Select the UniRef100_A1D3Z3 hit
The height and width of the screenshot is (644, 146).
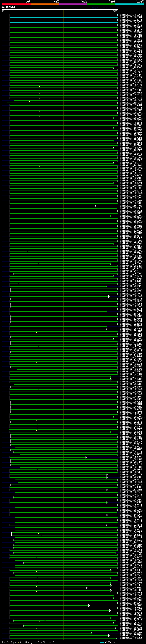pos(131,540)
